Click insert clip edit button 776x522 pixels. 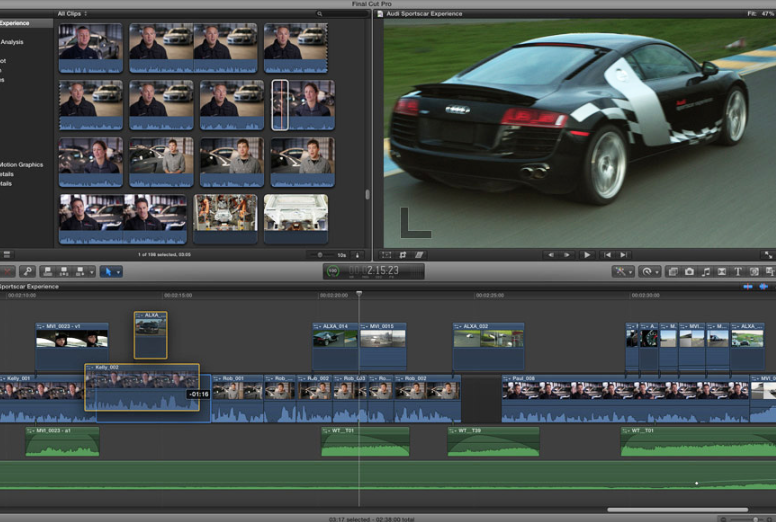click(x=64, y=271)
